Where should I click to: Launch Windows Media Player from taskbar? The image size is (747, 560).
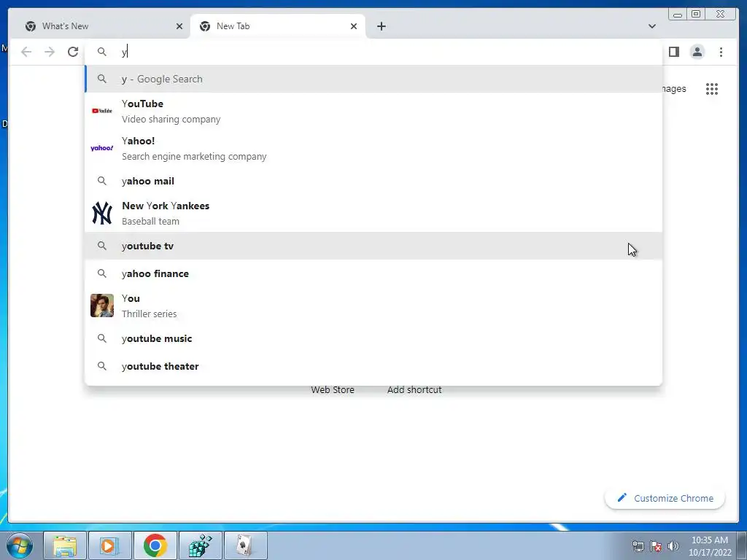click(109, 545)
